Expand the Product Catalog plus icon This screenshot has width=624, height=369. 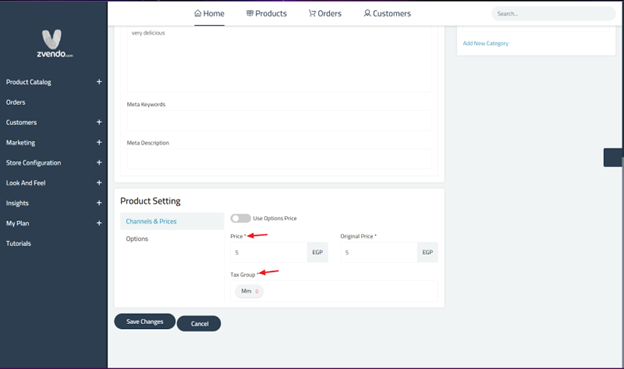99,82
